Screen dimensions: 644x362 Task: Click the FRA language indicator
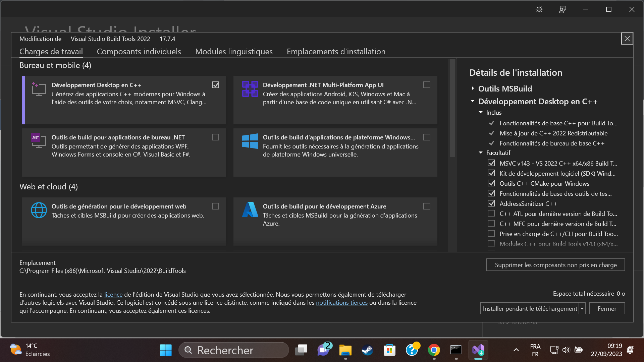pyautogui.click(x=535, y=350)
